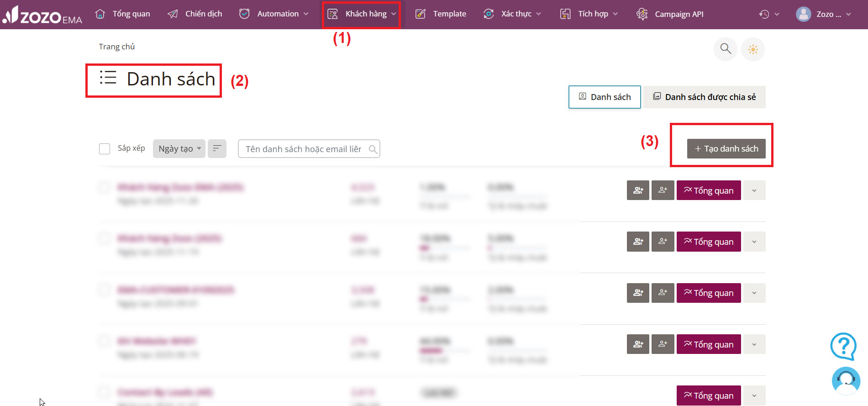Click the history clock icon in top bar
The height and width of the screenshot is (406, 868).
coord(764,14)
